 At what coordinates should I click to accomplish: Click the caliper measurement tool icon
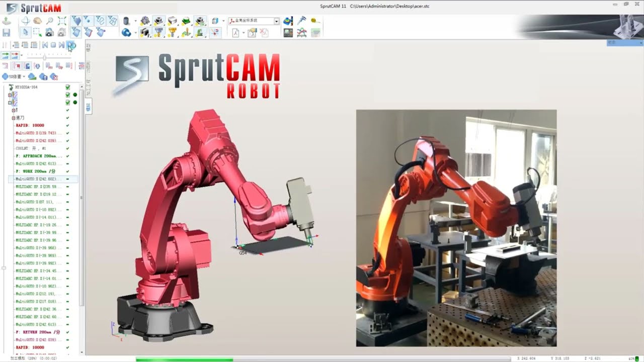[x=302, y=20]
